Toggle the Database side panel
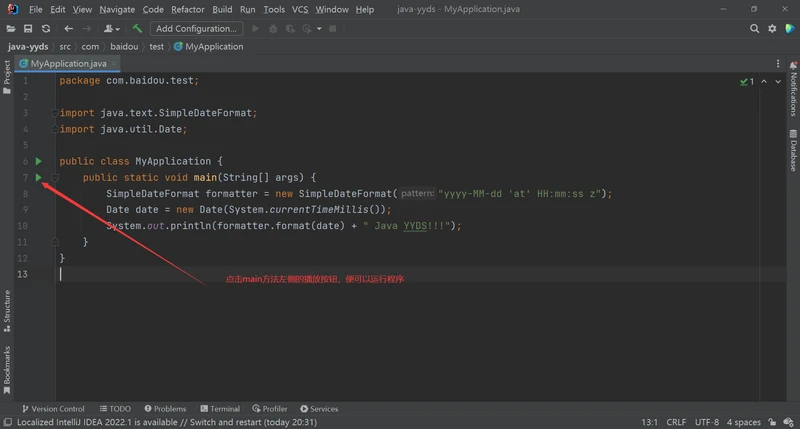The height and width of the screenshot is (429, 800). click(793, 155)
